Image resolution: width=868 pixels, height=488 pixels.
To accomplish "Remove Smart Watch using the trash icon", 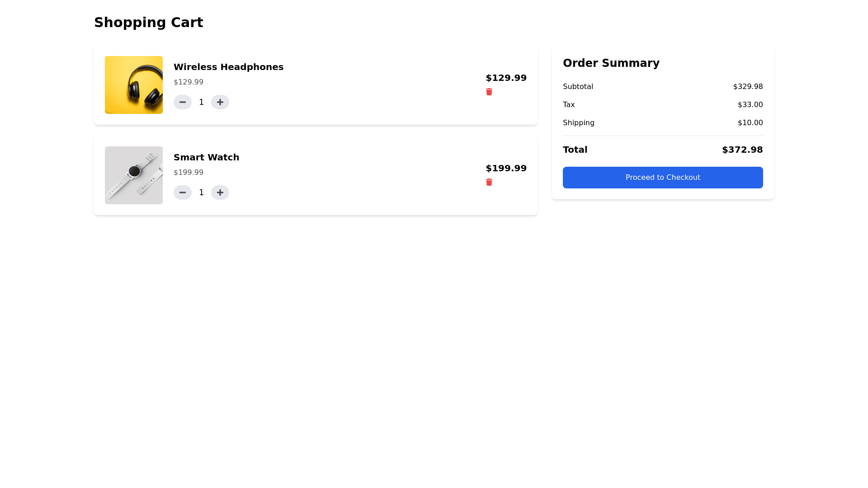I will click(x=489, y=182).
